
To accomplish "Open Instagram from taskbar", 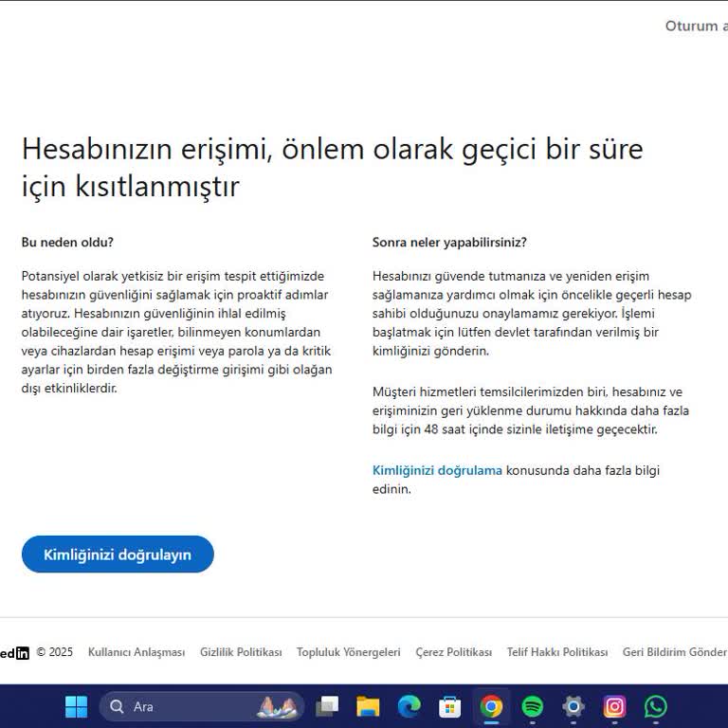I will (614, 706).
